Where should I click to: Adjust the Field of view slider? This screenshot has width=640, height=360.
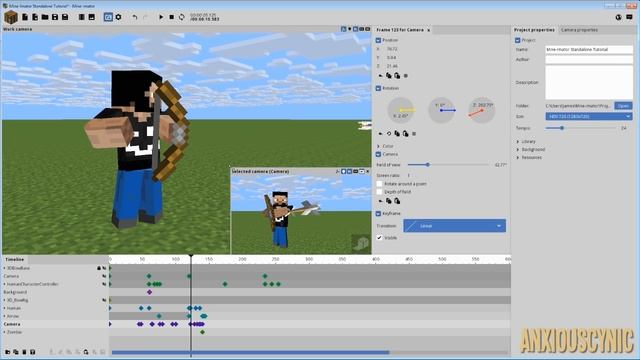coord(448,165)
